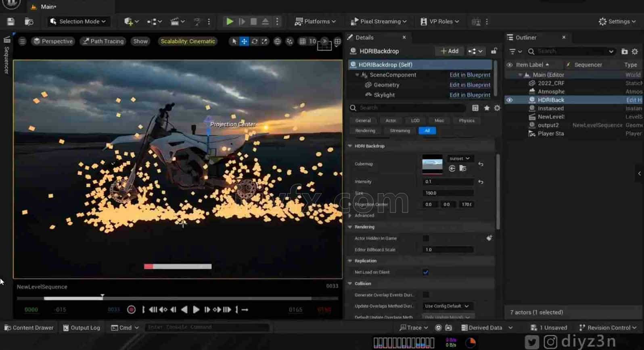The image size is (644, 350).
Task: Choose the Select objects arrow tool in viewport
Action: [234, 41]
